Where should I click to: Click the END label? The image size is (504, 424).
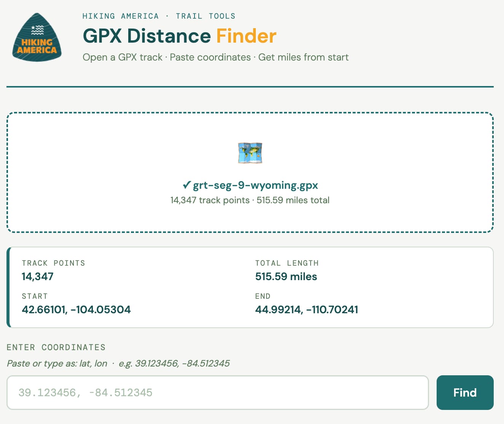coord(263,296)
